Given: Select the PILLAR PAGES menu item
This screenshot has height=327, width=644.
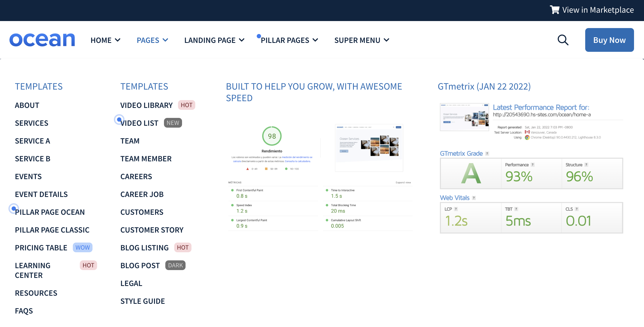Looking at the screenshot, I should click(289, 40).
